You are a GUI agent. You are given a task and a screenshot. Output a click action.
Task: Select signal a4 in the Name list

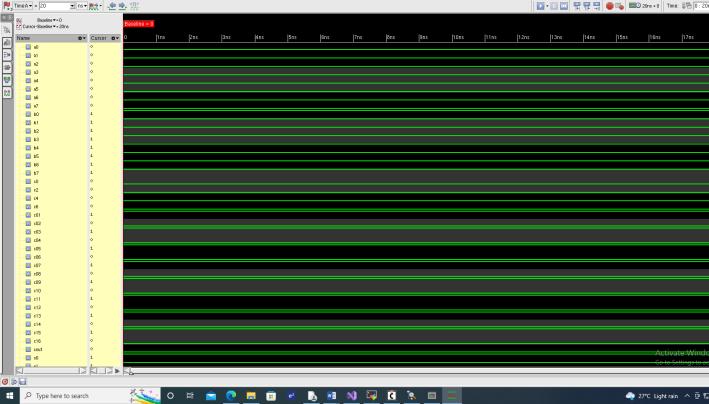[x=36, y=81]
